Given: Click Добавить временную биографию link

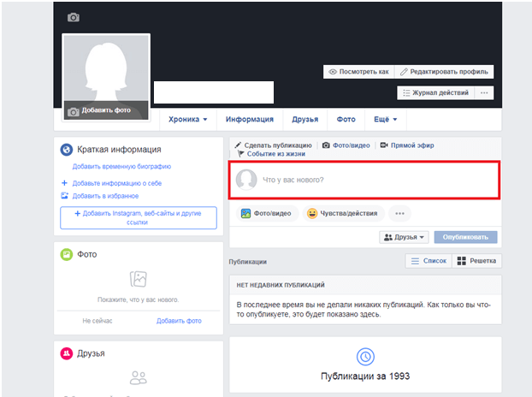Looking at the screenshot, I should [x=121, y=167].
